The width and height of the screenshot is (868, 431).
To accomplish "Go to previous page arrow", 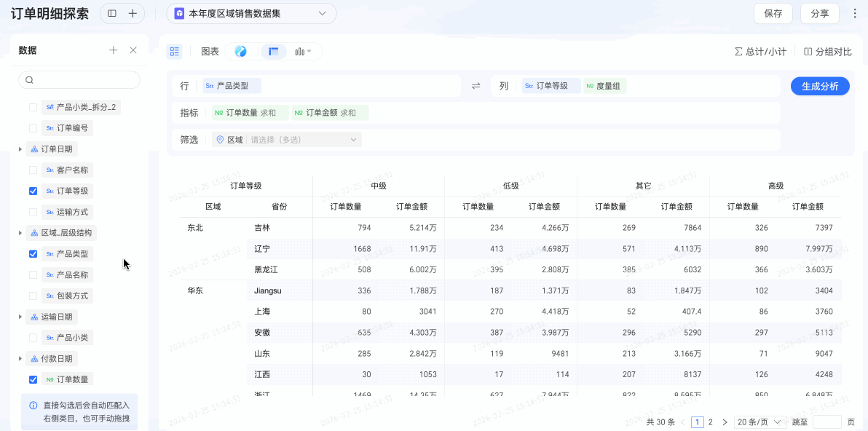I will (x=683, y=422).
